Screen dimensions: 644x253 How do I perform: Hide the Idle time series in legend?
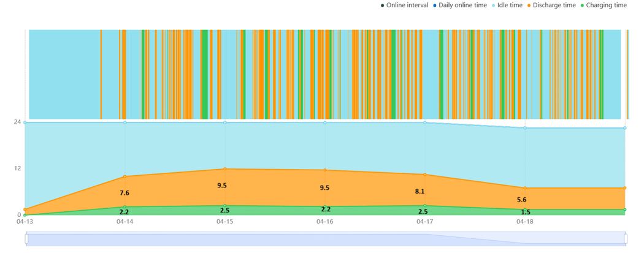pos(507,6)
